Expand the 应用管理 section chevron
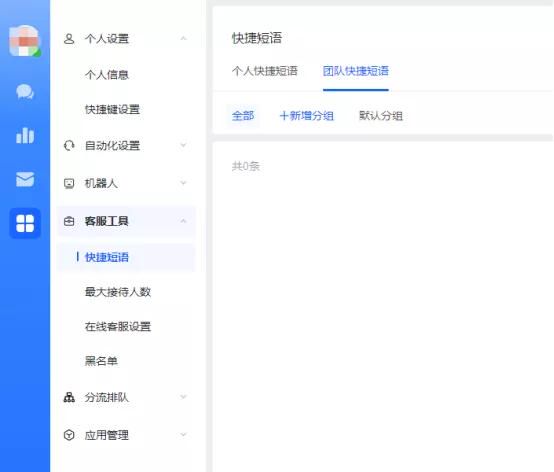The height and width of the screenshot is (472, 554). coord(183,435)
